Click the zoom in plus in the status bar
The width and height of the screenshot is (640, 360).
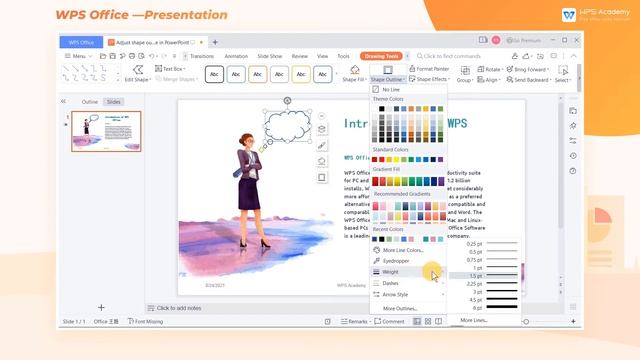coord(573,322)
